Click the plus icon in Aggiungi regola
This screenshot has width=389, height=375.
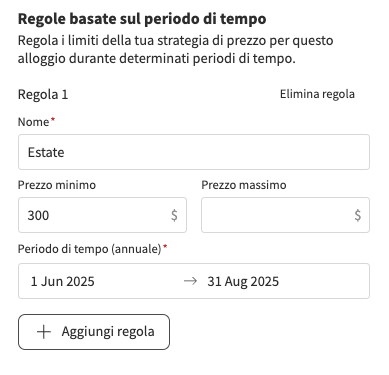(x=44, y=332)
